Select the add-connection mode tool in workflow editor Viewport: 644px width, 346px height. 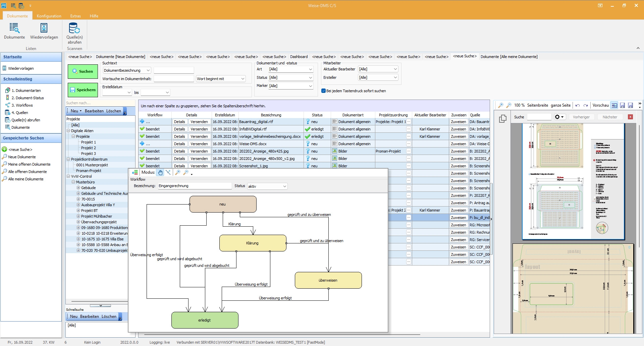pos(168,172)
